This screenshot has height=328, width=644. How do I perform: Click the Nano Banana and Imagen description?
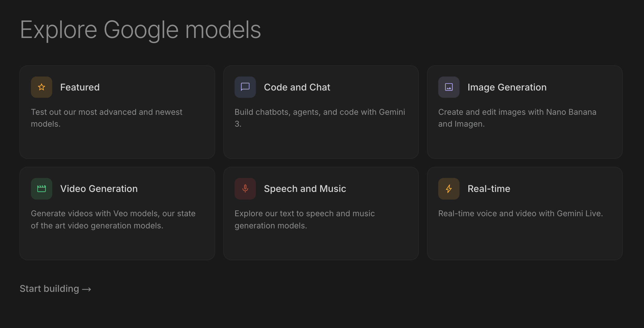tap(517, 118)
